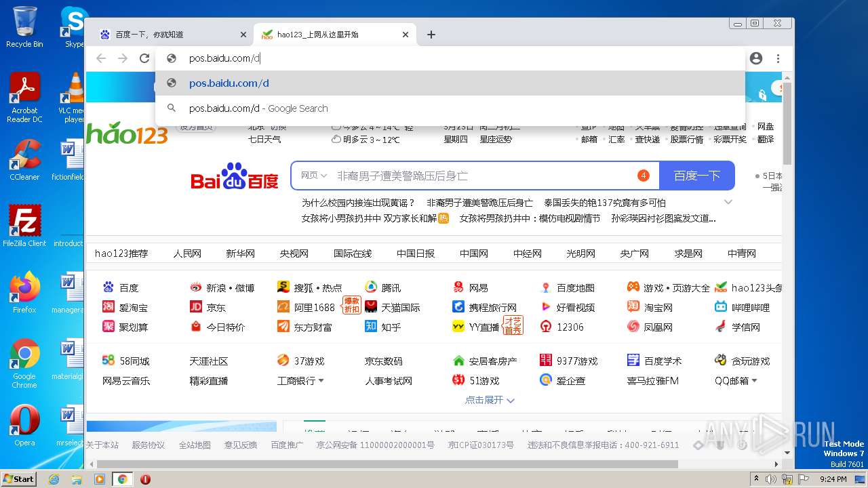Switch to 百度一下，你就知道 tab

coord(172,35)
